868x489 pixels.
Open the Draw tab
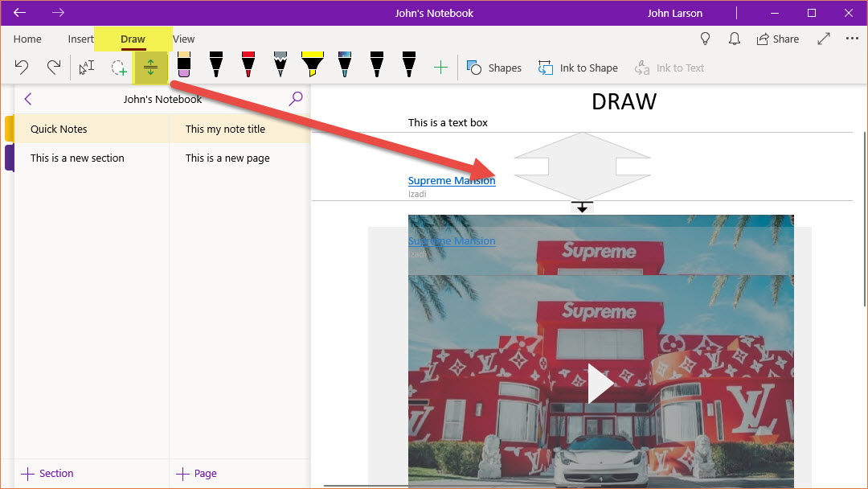pyautogui.click(x=133, y=39)
